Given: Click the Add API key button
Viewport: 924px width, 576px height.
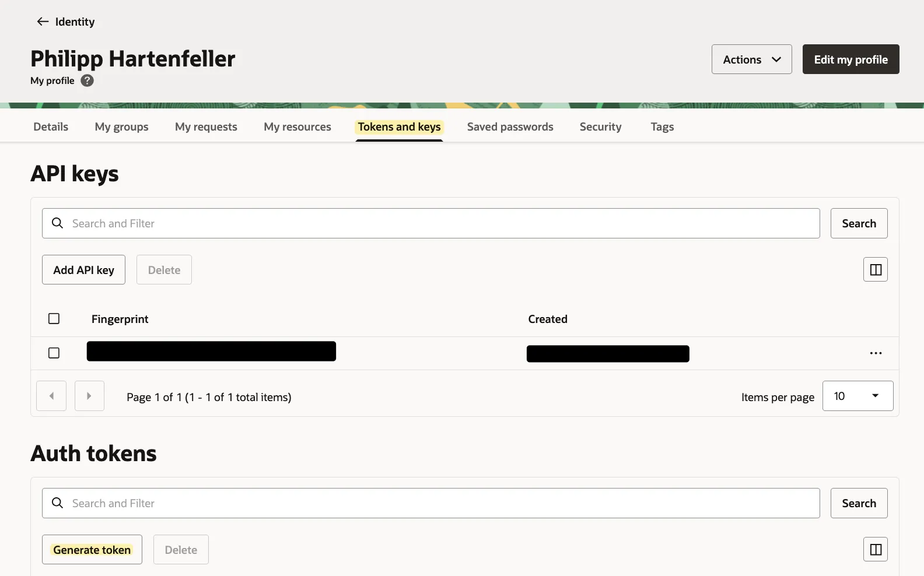Looking at the screenshot, I should tap(83, 270).
